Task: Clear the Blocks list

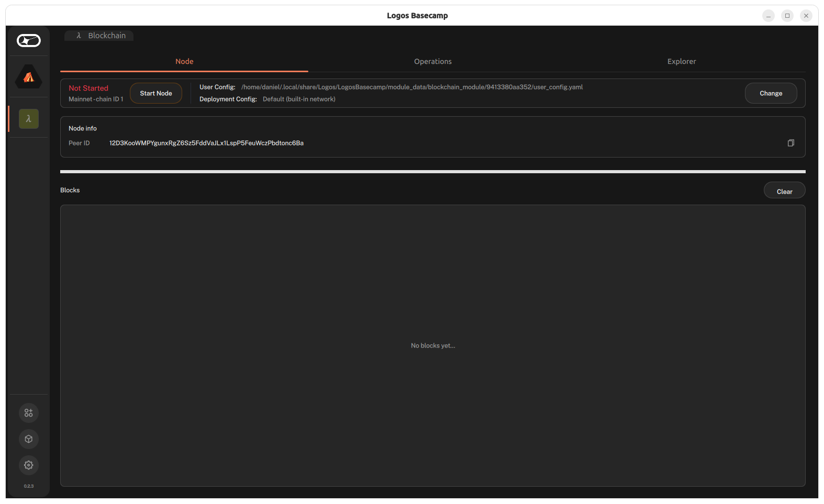Action: point(785,191)
